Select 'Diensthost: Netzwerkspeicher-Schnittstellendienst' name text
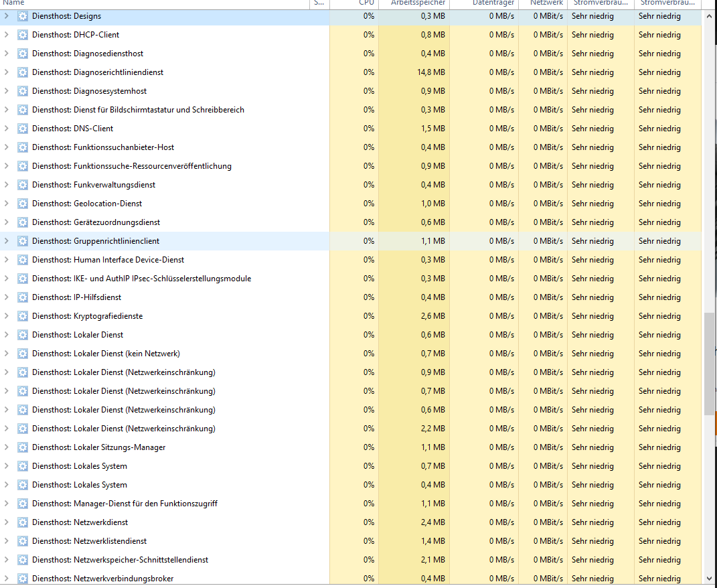717x588 pixels. (x=120, y=560)
